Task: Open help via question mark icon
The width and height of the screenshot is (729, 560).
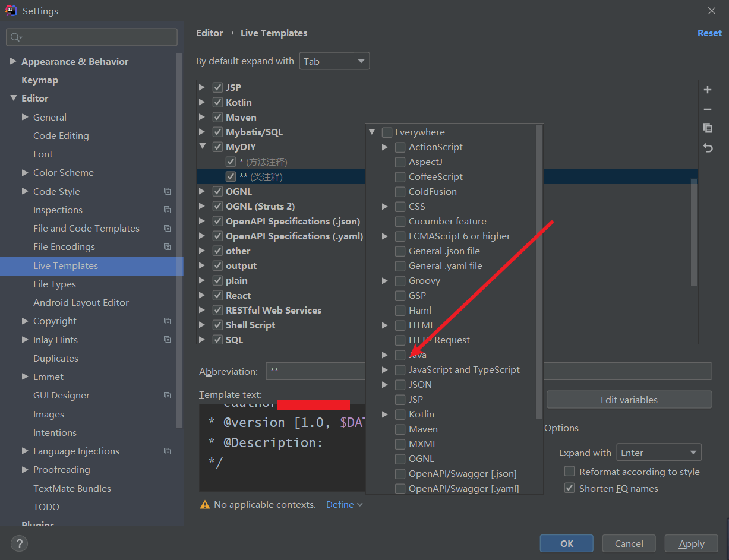Action: 19,543
